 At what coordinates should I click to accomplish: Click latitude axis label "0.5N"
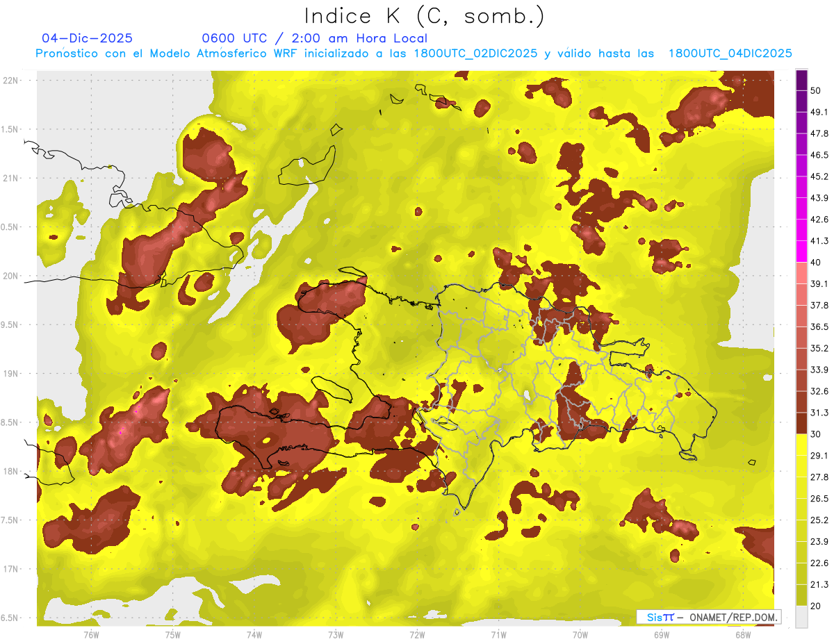coord(9,227)
